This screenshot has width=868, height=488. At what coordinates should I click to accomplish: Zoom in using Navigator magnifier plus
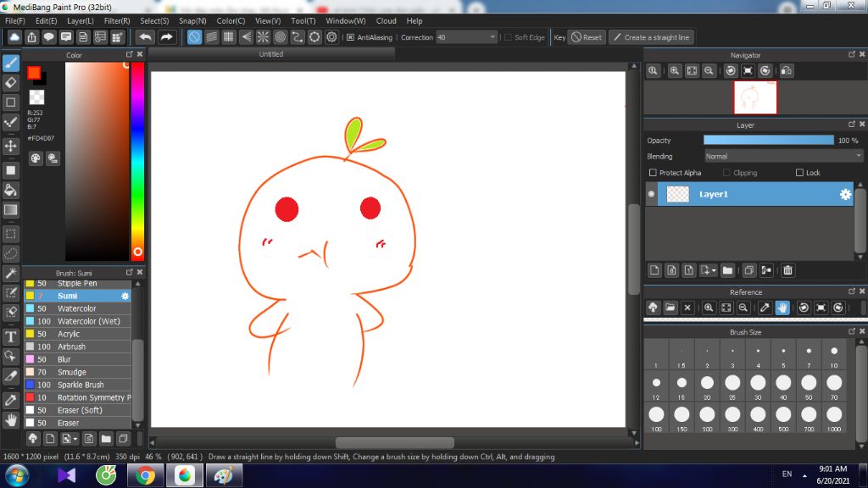pyautogui.click(x=674, y=71)
